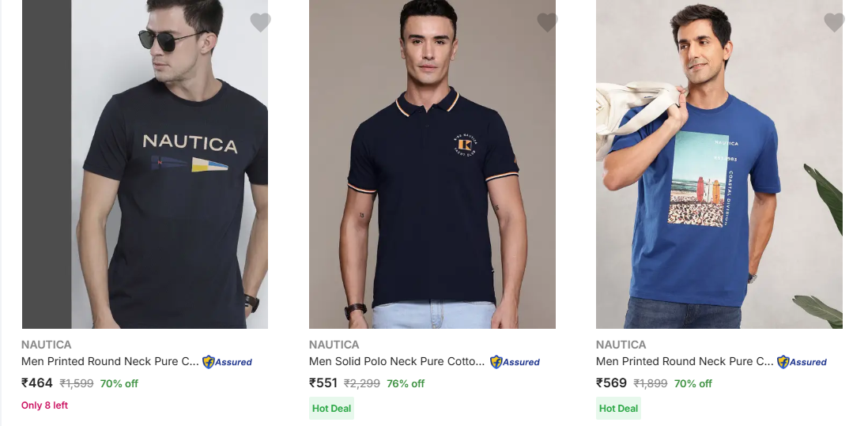This screenshot has width=868, height=426.
Task: Open navy polo shirt product image
Action: pos(432,164)
